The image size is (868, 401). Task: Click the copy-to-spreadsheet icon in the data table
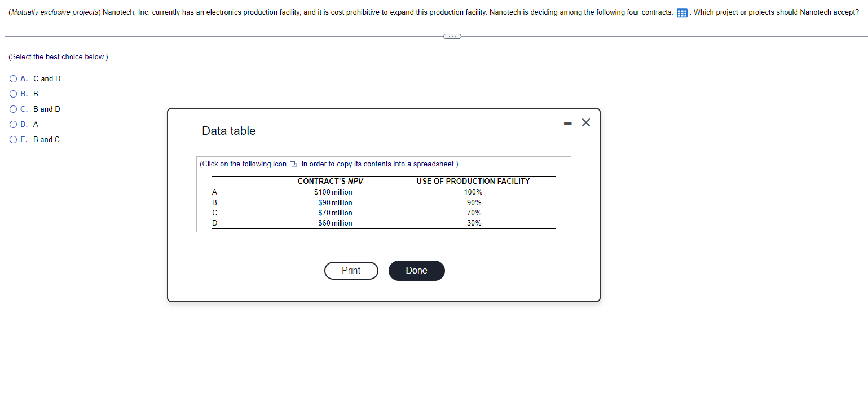pyautogui.click(x=292, y=164)
